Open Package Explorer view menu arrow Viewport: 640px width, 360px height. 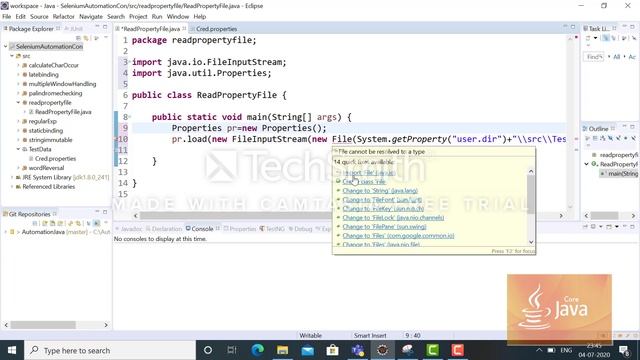(x=106, y=38)
